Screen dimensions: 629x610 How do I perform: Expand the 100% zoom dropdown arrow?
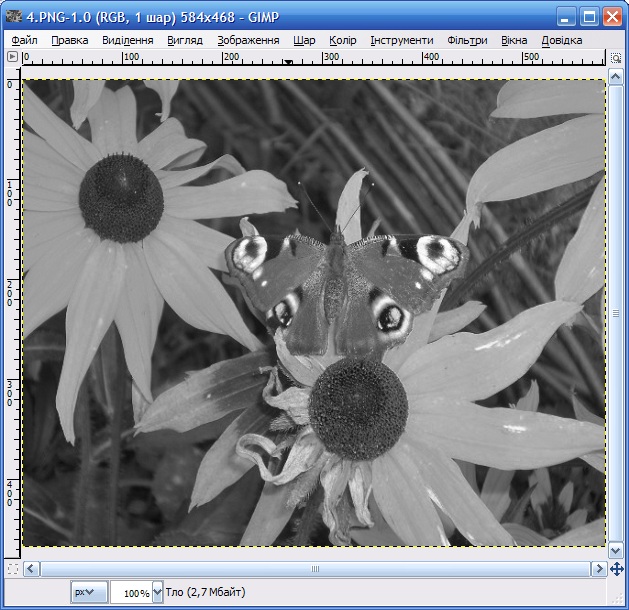156,592
